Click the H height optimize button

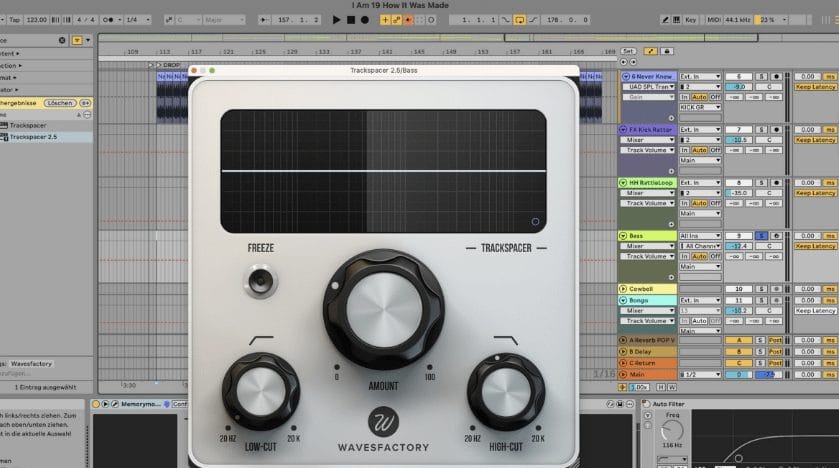(x=661, y=387)
